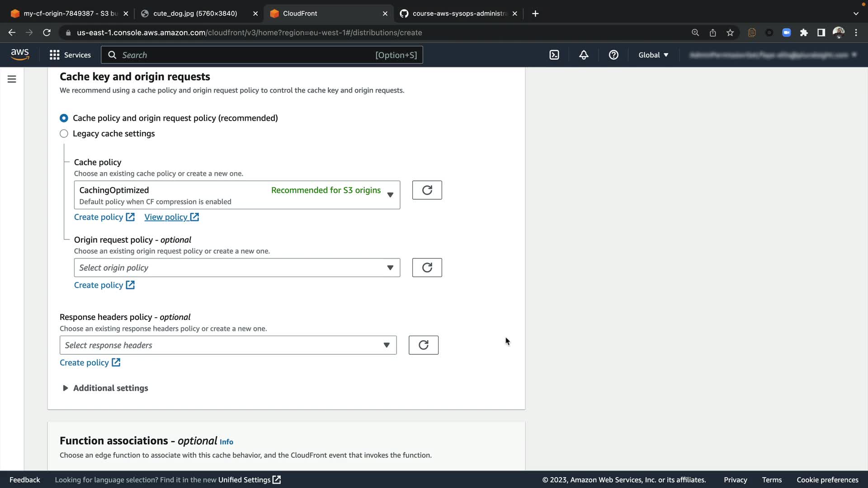Viewport: 868px width, 488px height.
Task: Switch to the cute_dog.jpg browser tab
Action: click(x=195, y=14)
